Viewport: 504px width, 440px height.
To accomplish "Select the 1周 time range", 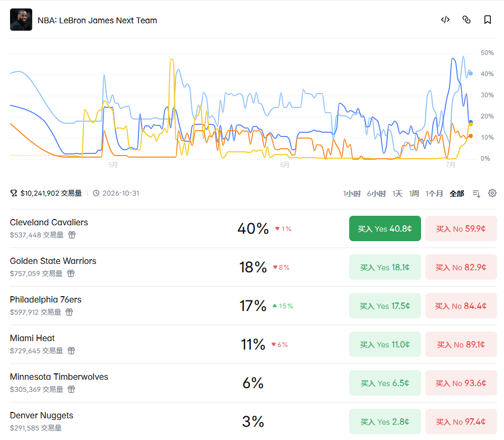I will tap(414, 194).
